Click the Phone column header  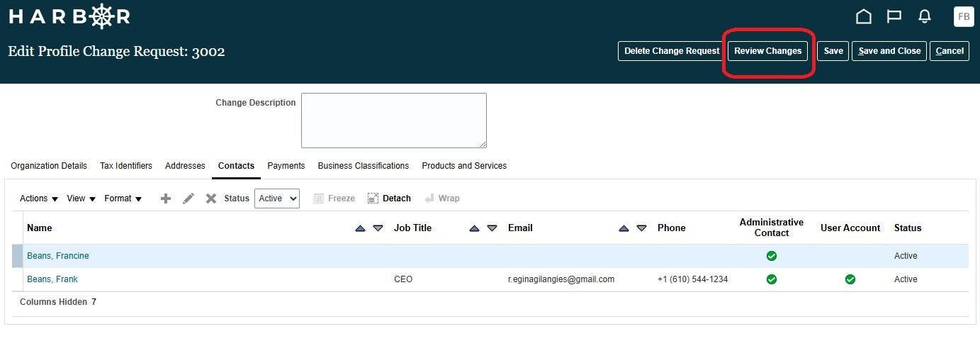[x=671, y=228]
